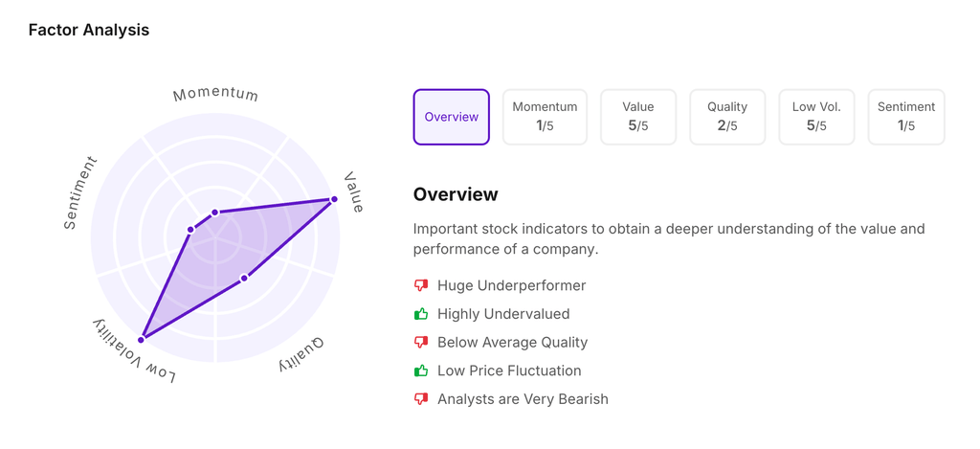Click the Factor Analysis heading

click(89, 30)
